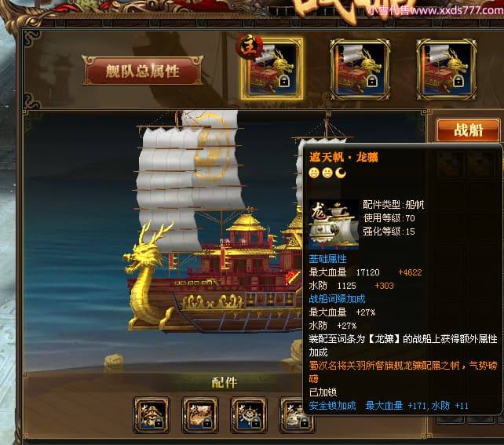504x445 pixels.
Task: Select the third dragon warship slot
Action: 446,69
